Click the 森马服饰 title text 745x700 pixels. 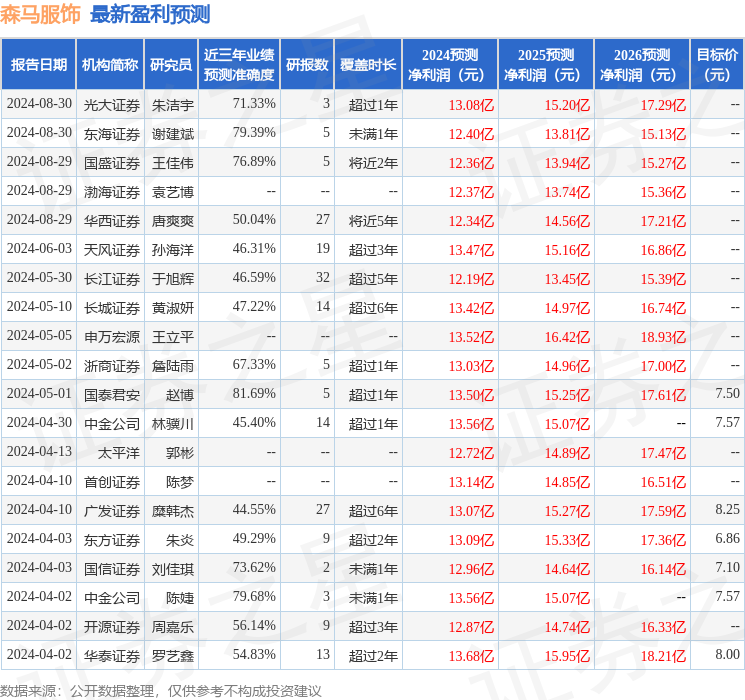pos(40,14)
